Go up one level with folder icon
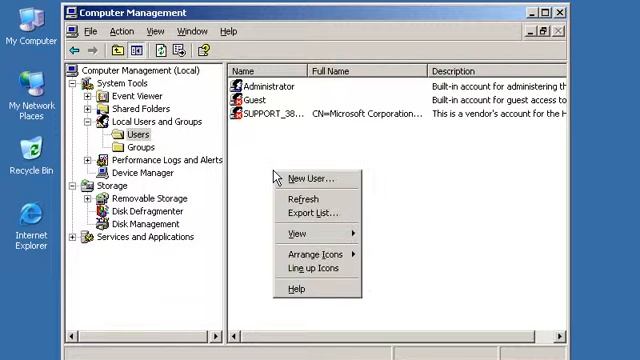Image resolution: width=640 pixels, height=360 pixels. click(x=118, y=51)
